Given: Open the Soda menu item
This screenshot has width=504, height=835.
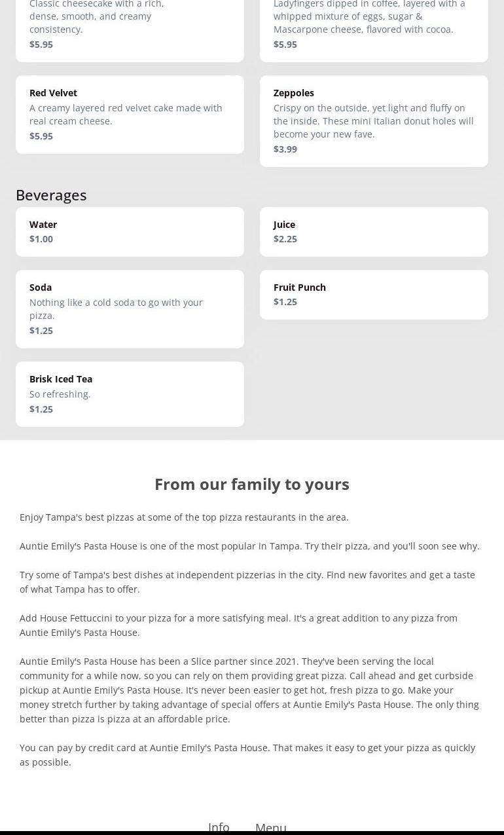Looking at the screenshot, I should 130,308.
